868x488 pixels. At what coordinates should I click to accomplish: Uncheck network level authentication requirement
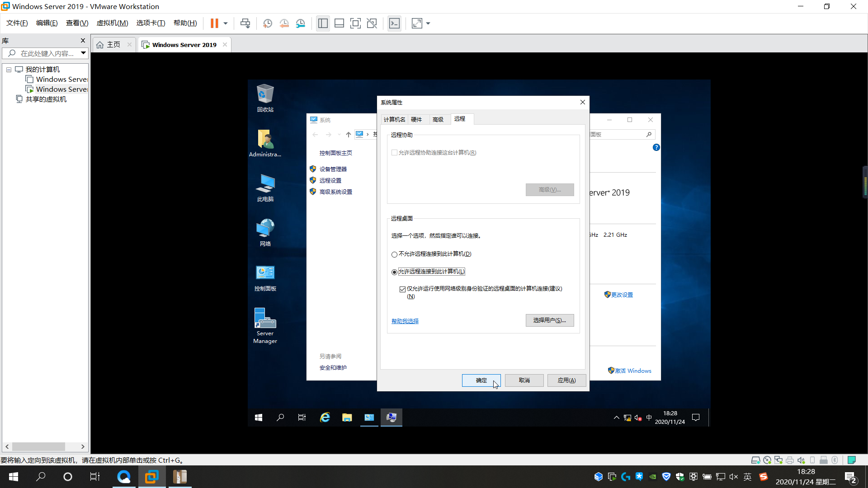(x=402, y=289)
